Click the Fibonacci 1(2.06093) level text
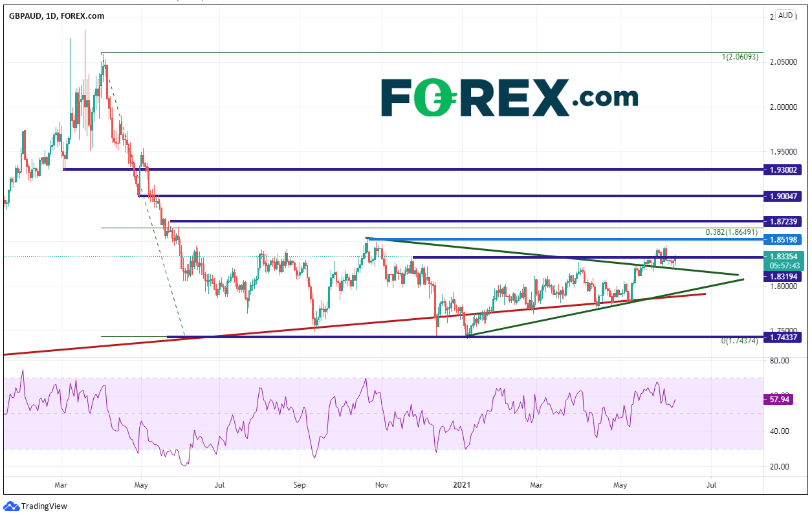Viewport: 812px width, 518px height. point(740,57)
